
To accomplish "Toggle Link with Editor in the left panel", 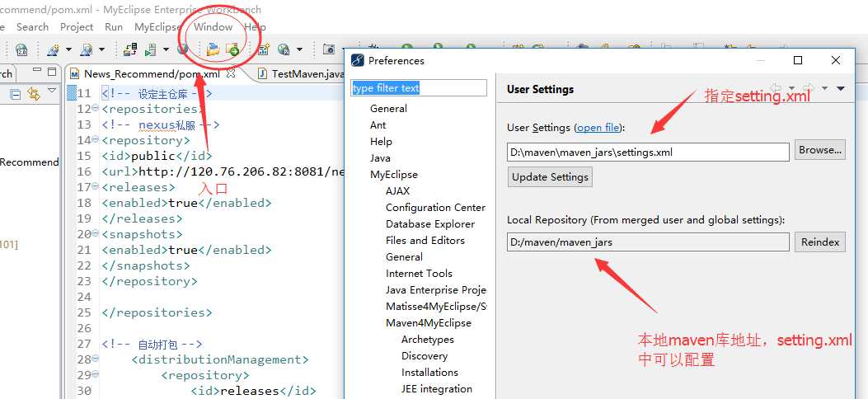I will 34,94.
